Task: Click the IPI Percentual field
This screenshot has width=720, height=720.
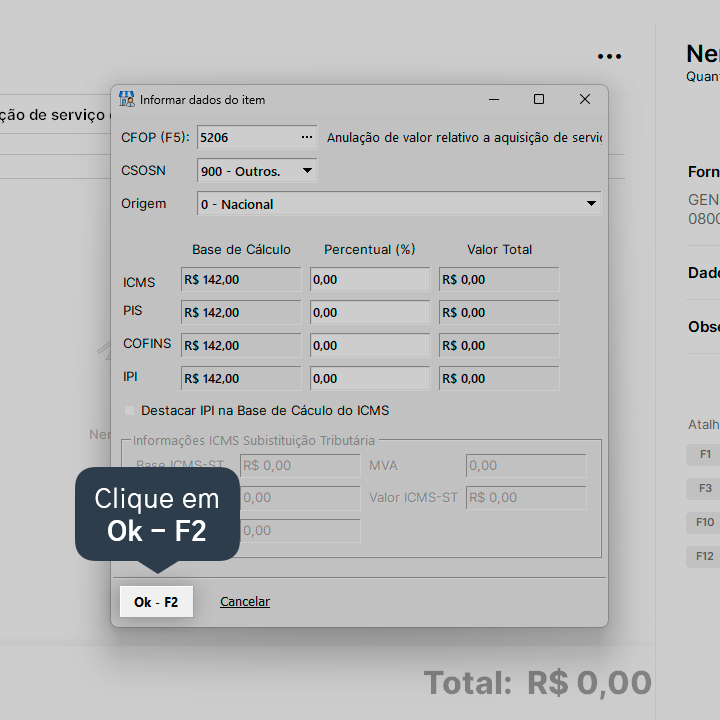Action: [x=370, y=378]
